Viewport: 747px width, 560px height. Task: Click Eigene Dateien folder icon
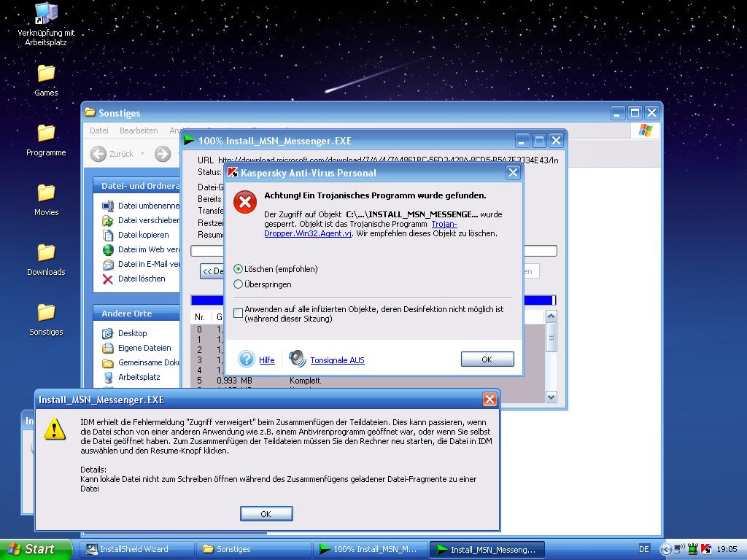108,348
